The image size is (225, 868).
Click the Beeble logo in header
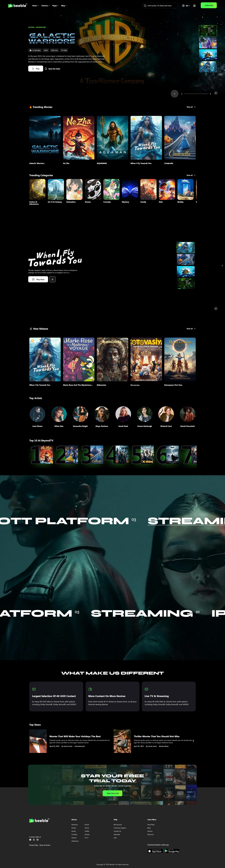(x=18, y=5)
